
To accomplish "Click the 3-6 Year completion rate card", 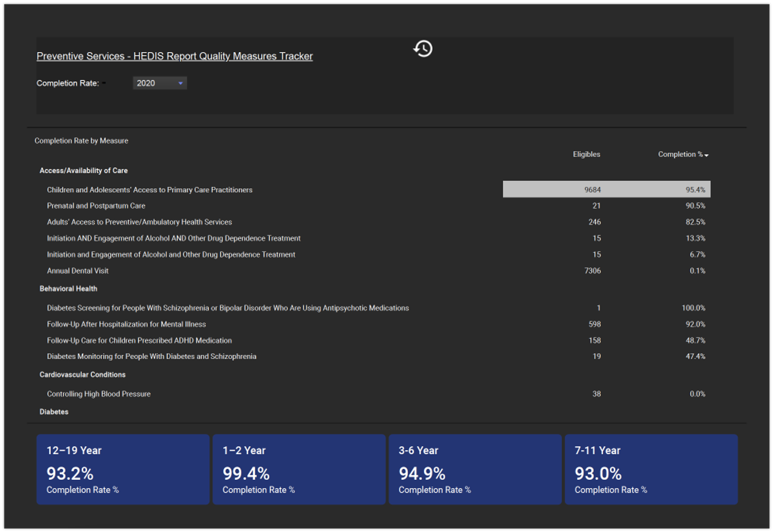I will [x=475, y=470].
